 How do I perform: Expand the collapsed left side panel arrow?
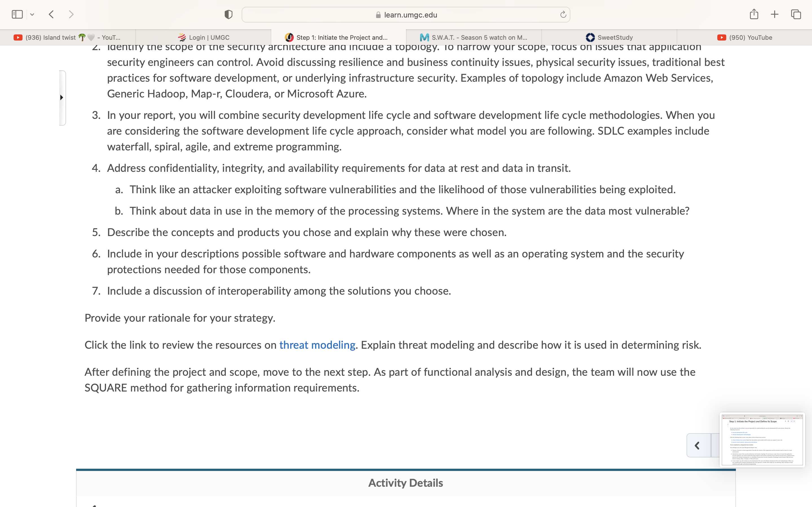pyautogui.click(x=62, y=97)
